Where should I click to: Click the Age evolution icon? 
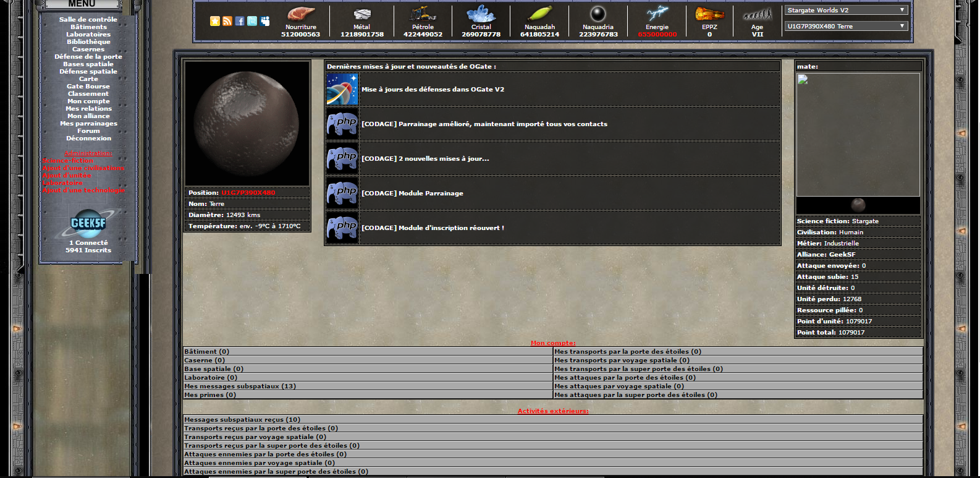pyautogui.click(x=757, y=14)
